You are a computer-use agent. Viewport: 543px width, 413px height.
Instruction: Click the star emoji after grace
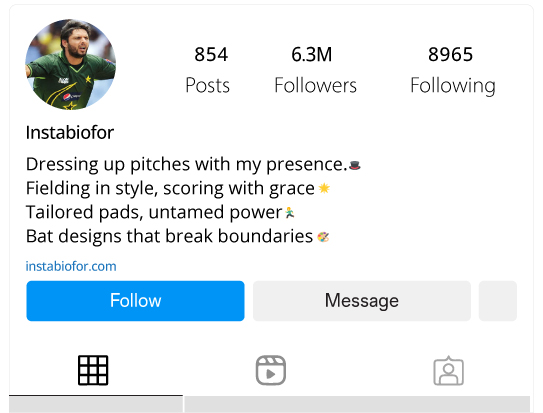click(324, 188)
